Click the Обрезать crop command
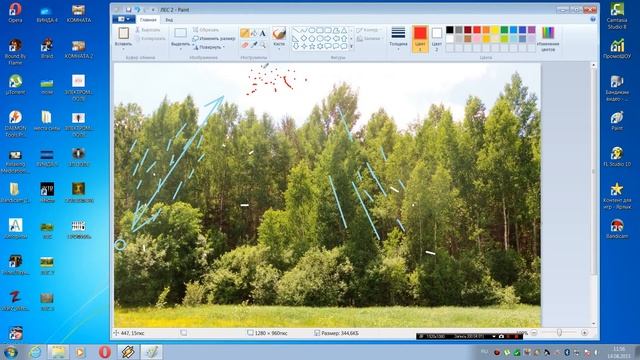Screen dimensions: 640x360 pyautogui.click(x=206, y=30)
